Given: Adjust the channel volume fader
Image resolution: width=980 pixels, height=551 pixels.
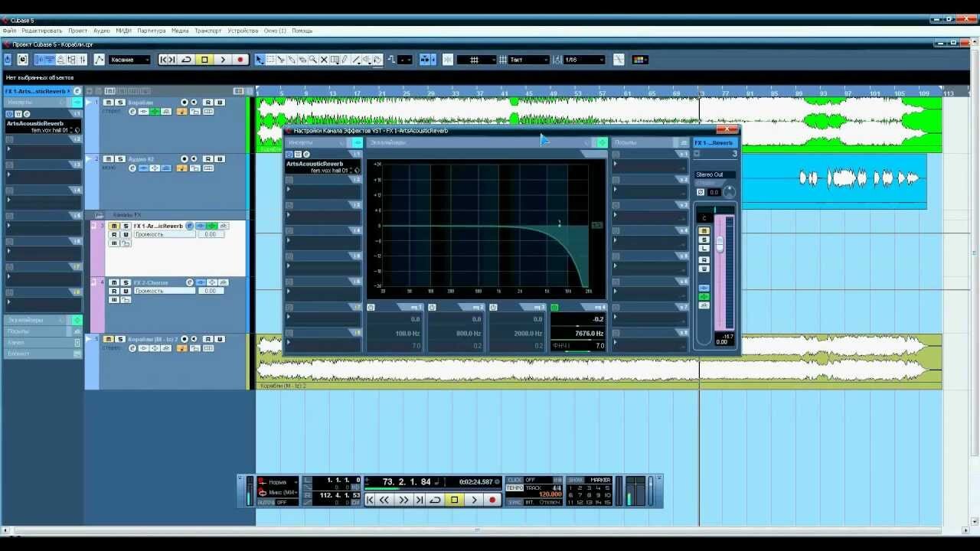Looking at the screenshot, I should (x=720, y=245).
